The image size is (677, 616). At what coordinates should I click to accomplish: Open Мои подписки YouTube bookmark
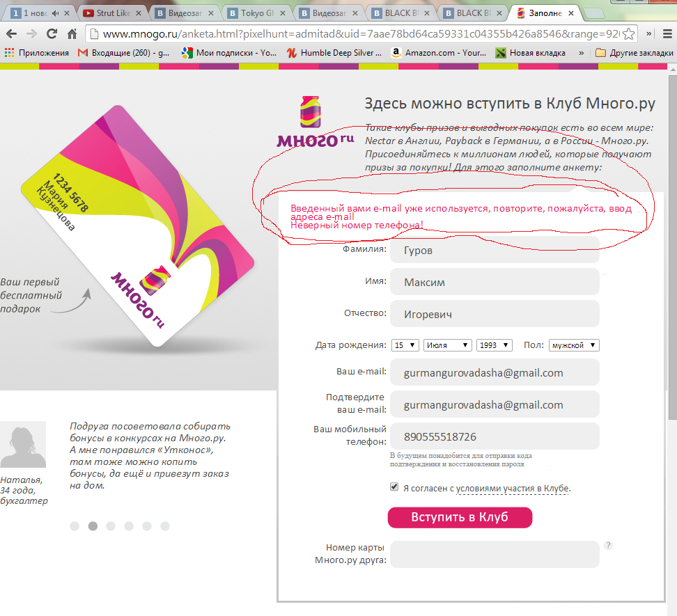(x=229, y=53)
